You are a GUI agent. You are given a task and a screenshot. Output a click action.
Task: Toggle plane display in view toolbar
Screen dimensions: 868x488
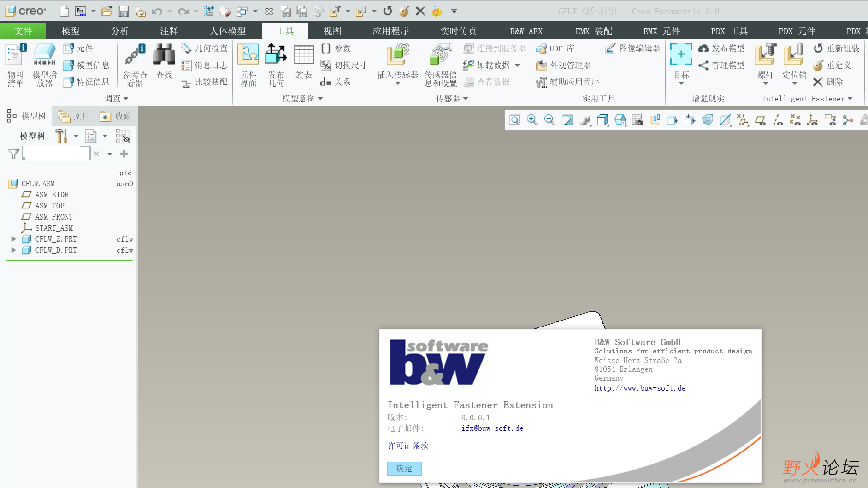[760, 120]
